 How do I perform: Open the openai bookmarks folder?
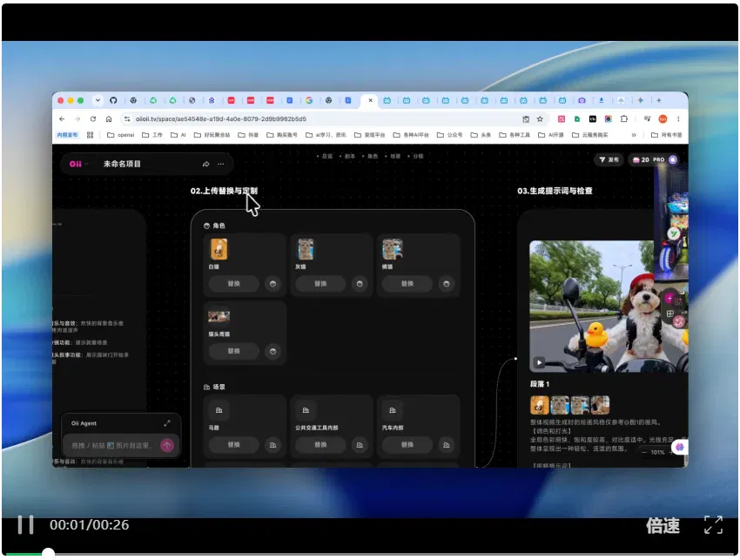121,135
